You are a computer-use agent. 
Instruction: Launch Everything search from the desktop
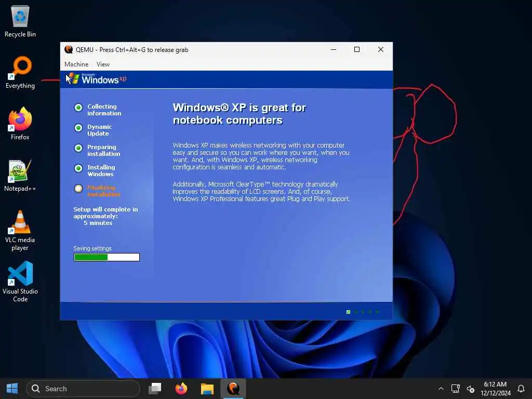tap(20, 72)
